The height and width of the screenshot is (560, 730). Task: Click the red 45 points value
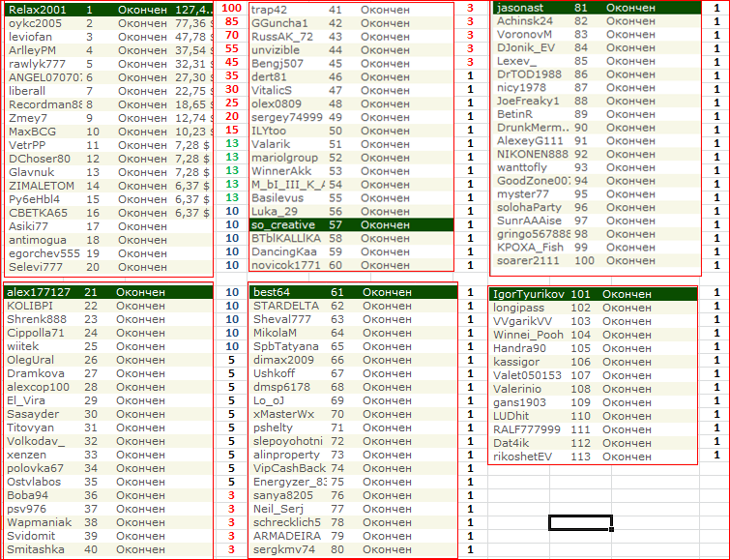[231, 63]
